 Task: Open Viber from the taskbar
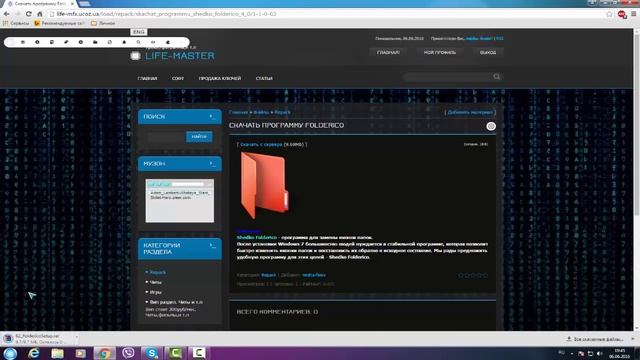coord(128,353)
